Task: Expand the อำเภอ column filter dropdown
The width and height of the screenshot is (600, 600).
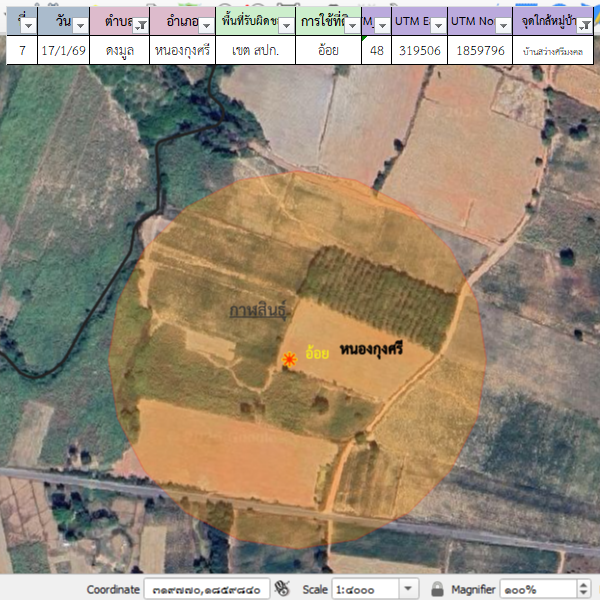Action: (205, 24)
